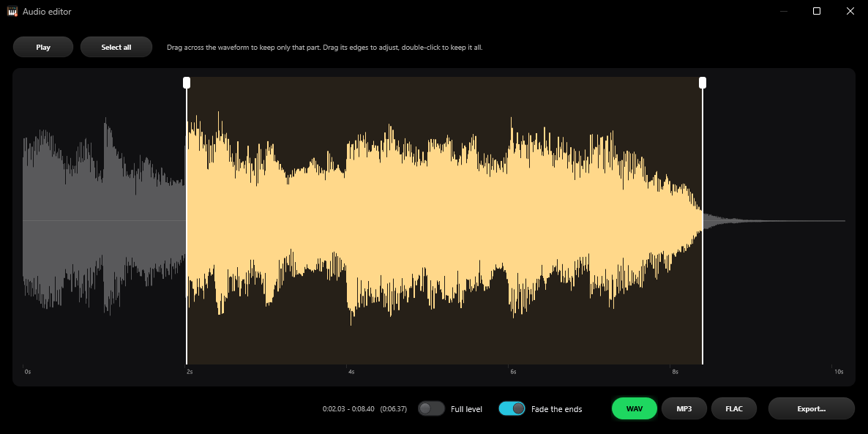Maximize the Audio editor window
Screen dimensions: 868x434
pyautogui.click(x=817, y=11)
